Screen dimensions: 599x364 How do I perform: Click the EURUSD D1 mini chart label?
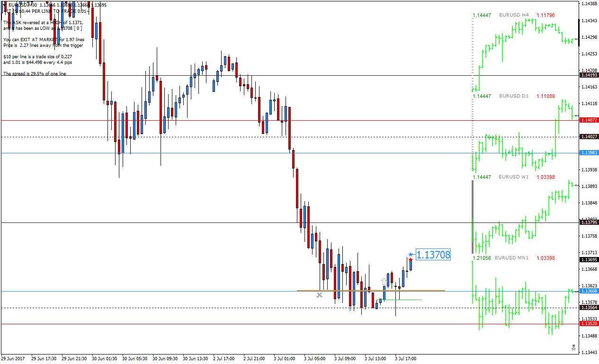[514, 96]
